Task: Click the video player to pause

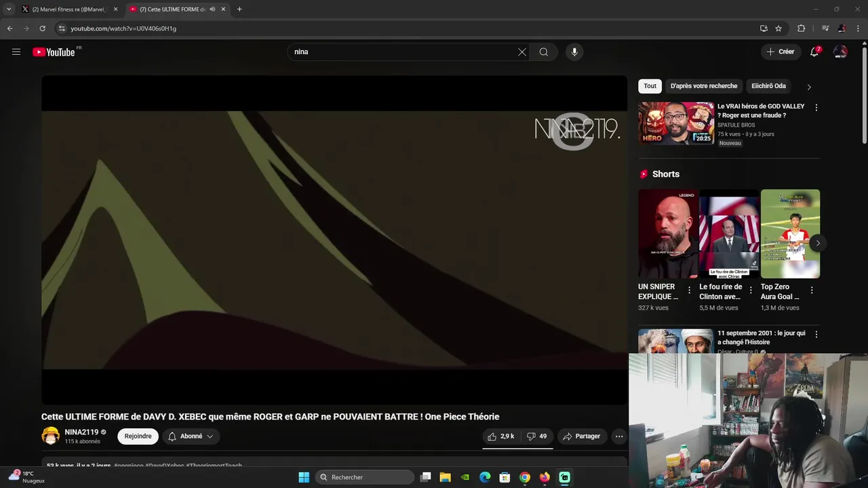Action: point(334,240)
